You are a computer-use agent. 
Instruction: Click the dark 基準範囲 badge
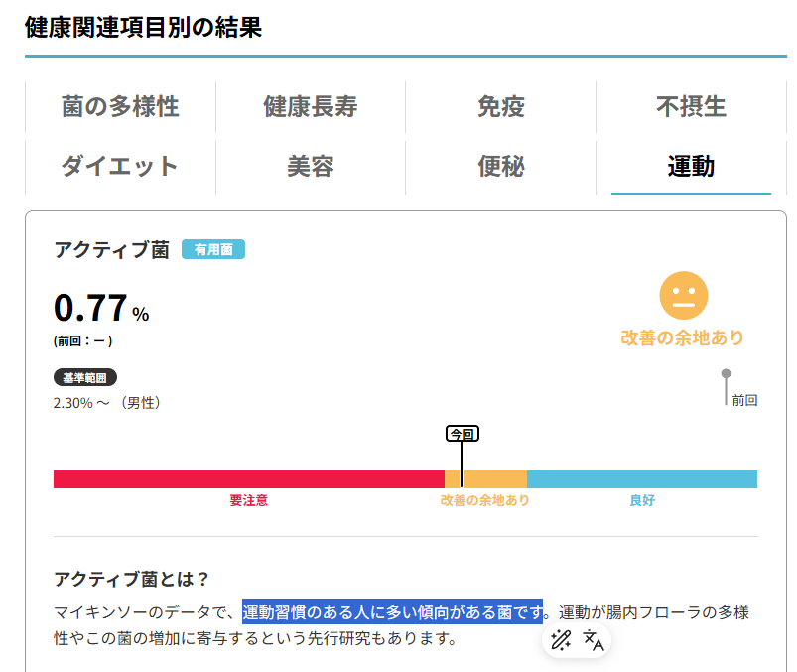click(x=85, y=378)
